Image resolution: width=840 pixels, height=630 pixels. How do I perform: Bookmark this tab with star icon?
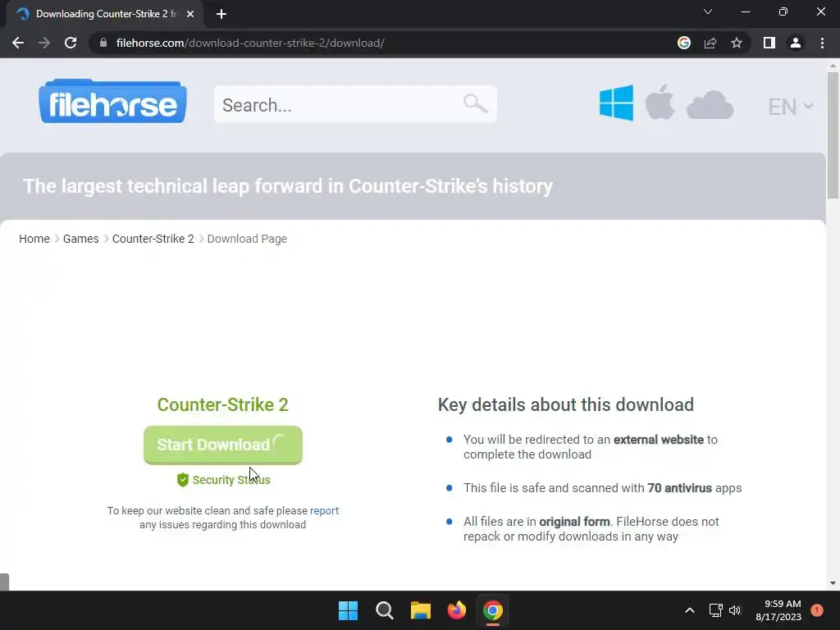coord(737,43)
